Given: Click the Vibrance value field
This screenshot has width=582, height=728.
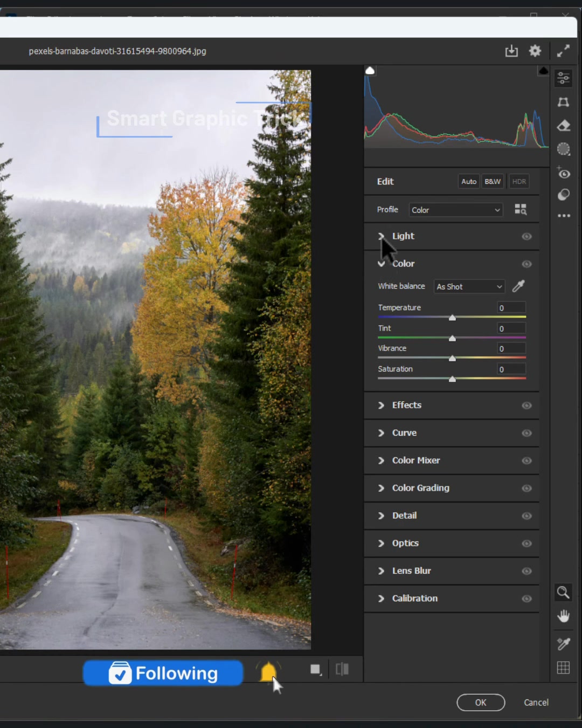Looking at the screenshot, I should click(511, 348).
